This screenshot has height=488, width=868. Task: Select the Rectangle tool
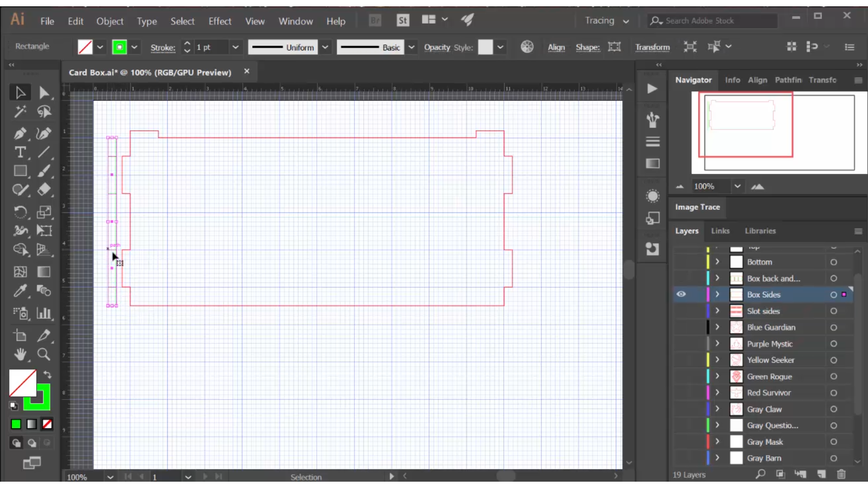pyautogui.click(x=20, y=171)
